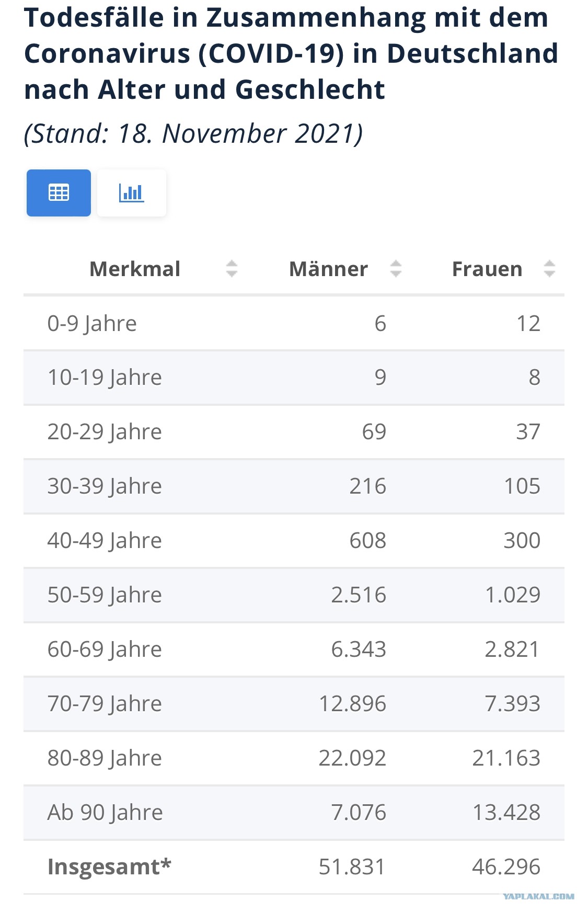Sort by Merkmal column arrows
588x912 pixels.
point(232,269)
